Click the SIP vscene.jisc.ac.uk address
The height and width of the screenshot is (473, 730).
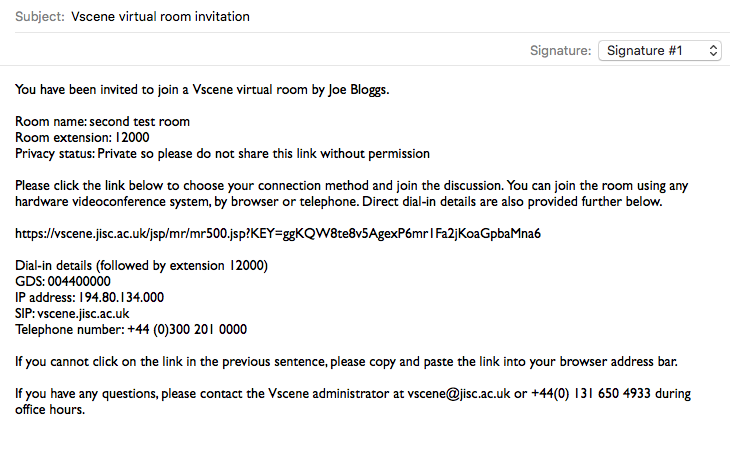(83, 313)
